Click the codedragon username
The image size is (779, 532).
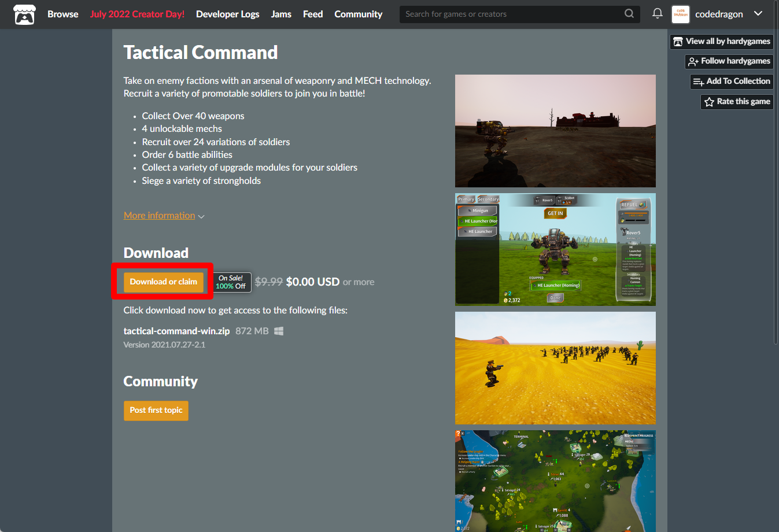point(719,14)
